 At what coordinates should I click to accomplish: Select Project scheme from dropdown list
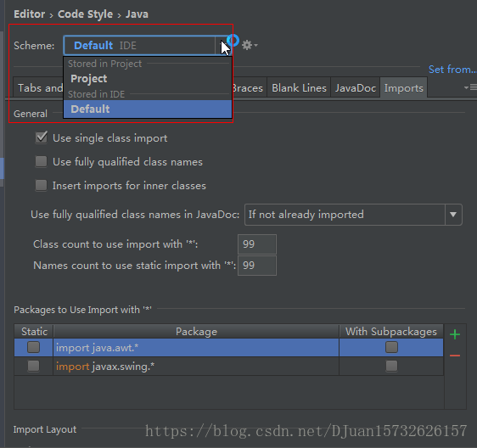[x=148, y=78]
